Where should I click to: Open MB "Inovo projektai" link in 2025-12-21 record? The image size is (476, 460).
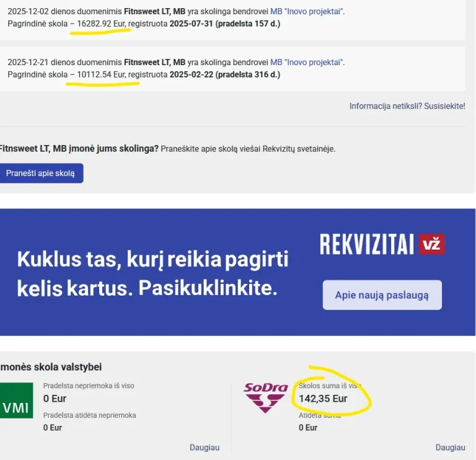[307, 62]
